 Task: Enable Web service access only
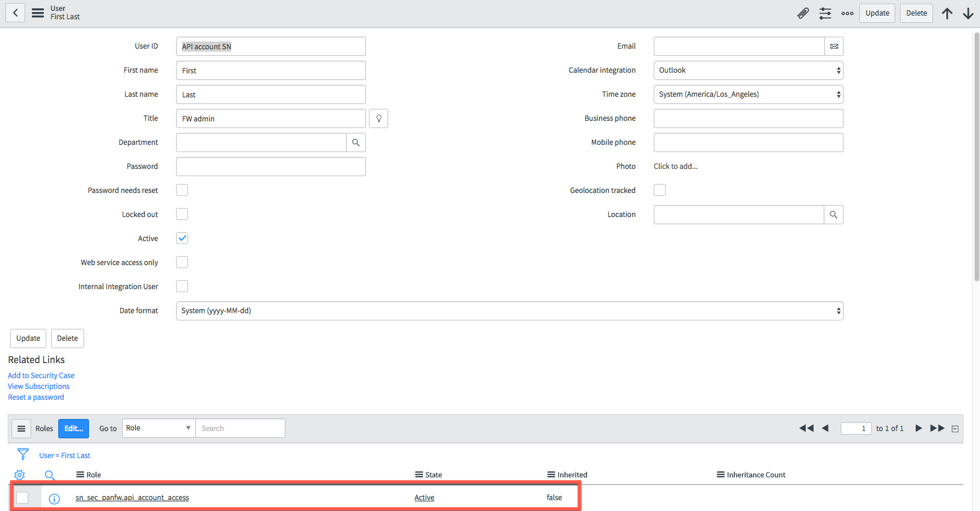tap(182, 262)
